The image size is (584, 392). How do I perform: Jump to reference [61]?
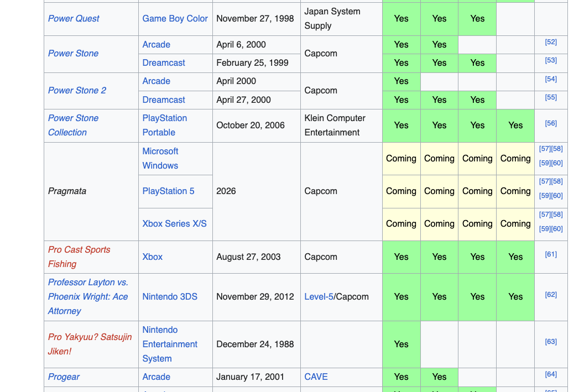pos(551,254)
